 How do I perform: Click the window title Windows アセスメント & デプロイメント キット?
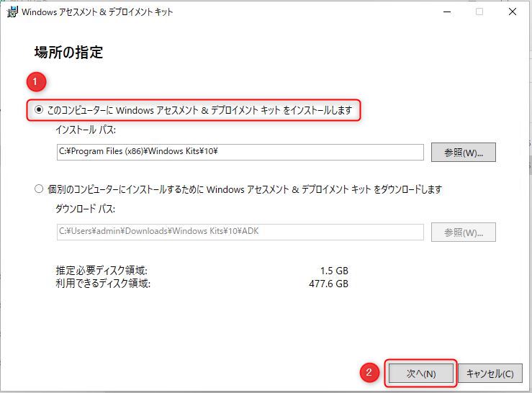coord(97,12)
